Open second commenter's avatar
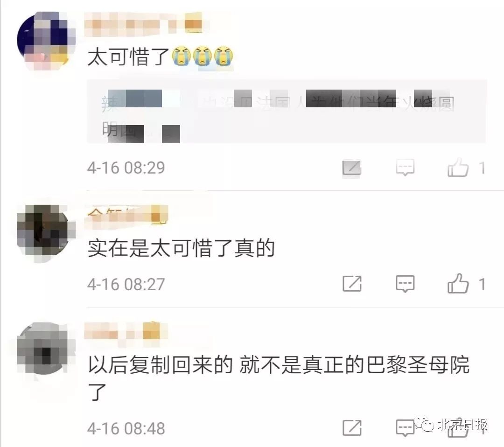The image size is (504, 447). (45, 233)
